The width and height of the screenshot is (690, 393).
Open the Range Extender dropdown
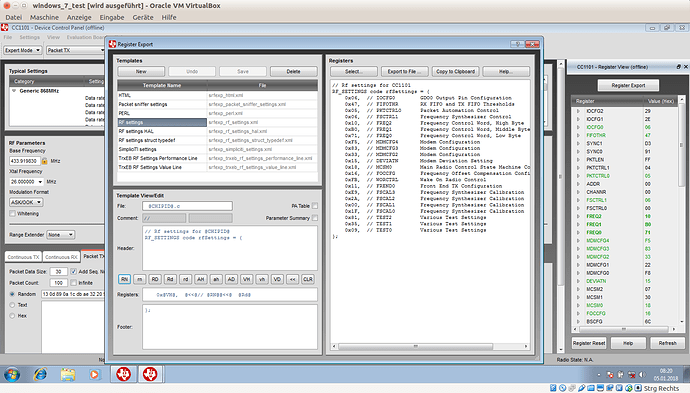click(61, 235)
